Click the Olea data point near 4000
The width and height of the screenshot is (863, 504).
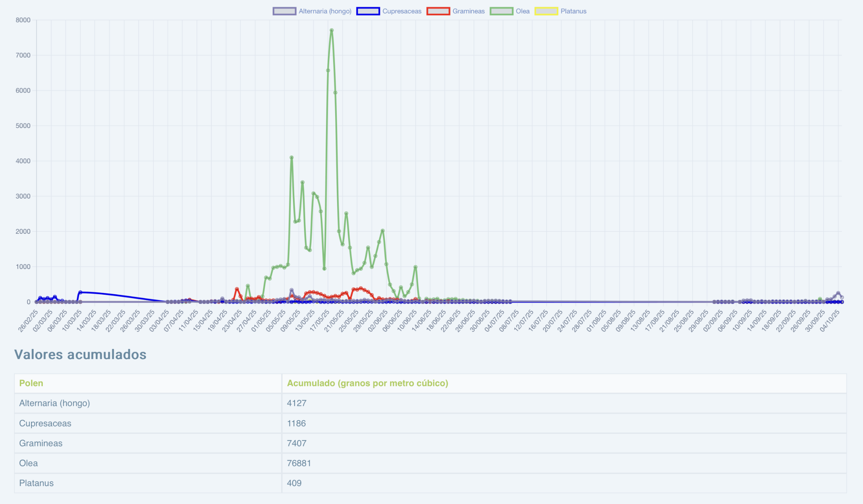pos(292,158)
